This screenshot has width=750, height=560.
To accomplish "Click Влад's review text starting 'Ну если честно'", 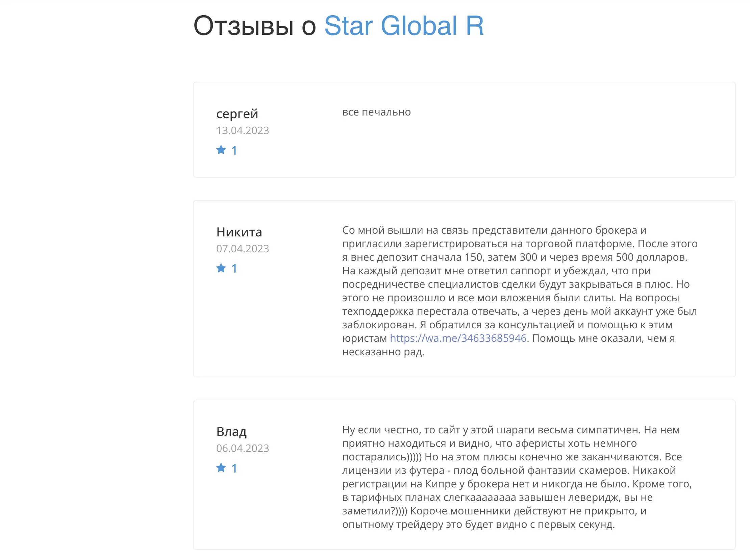I will point(517,477).
